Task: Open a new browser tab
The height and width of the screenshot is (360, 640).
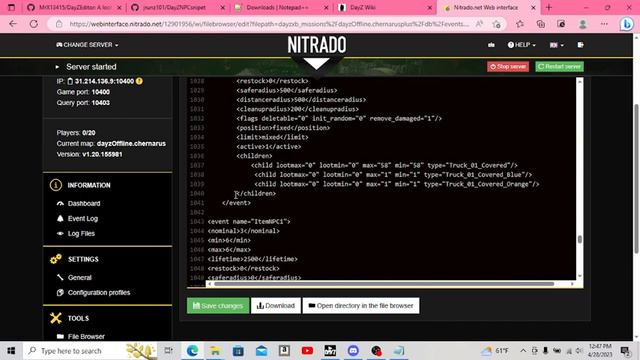Action: tap(549, 7)
